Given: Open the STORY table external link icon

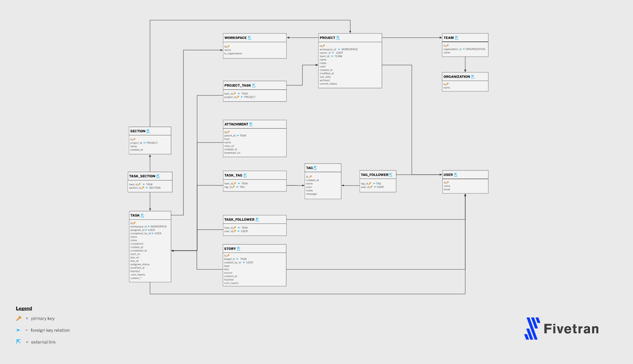Looking at the screenshot, I should (239, 249).
